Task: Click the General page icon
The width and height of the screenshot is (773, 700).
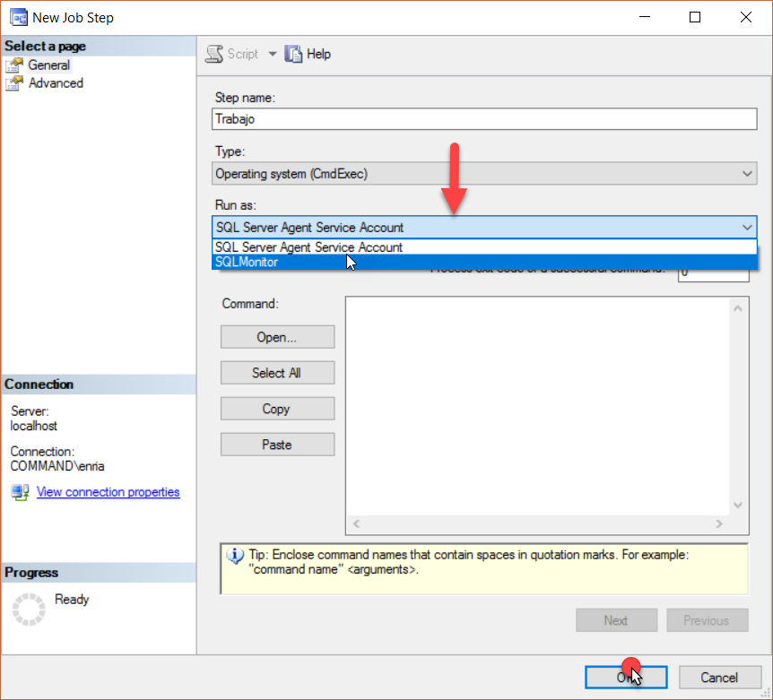Action: (15, 65)
